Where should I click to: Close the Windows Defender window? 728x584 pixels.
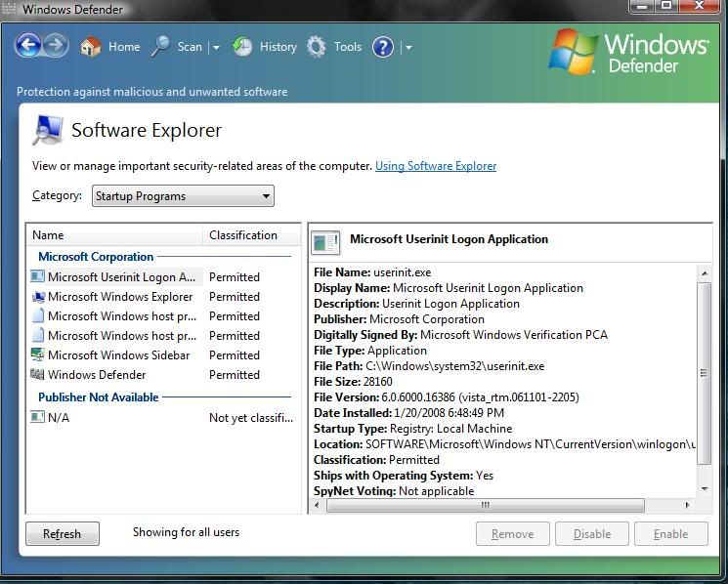point(699,6)
